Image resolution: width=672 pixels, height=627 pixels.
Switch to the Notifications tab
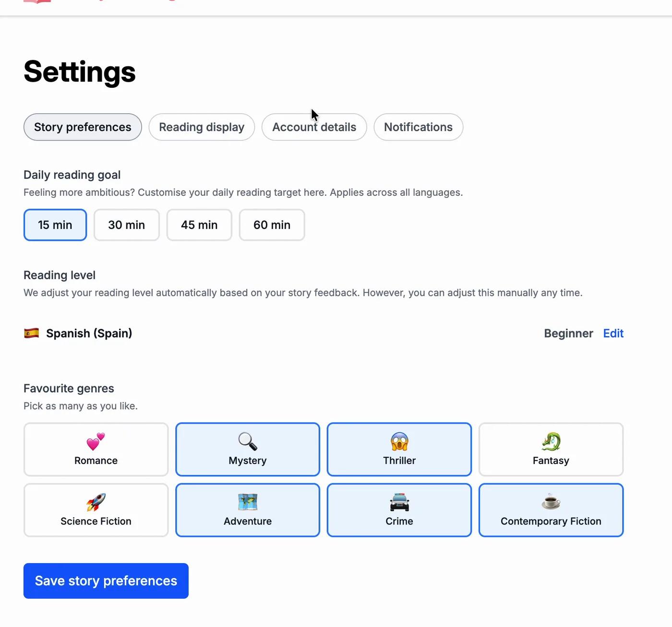419,127
